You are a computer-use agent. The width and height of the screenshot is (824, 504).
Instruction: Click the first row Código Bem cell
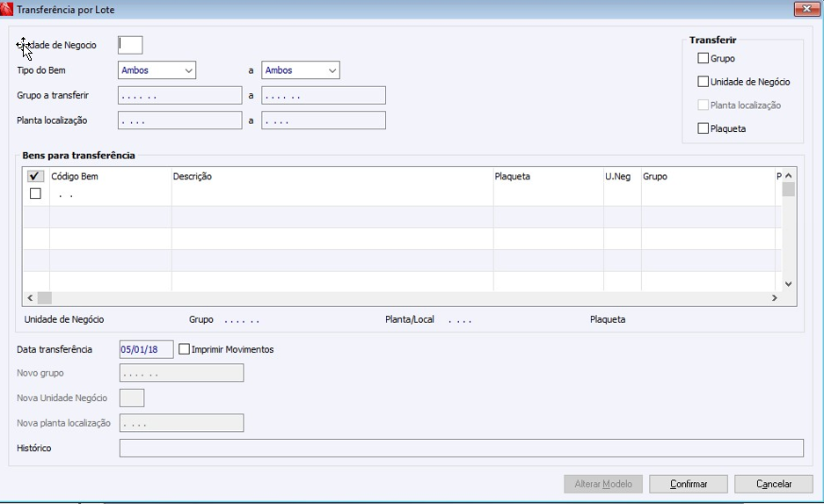[110, 195]
